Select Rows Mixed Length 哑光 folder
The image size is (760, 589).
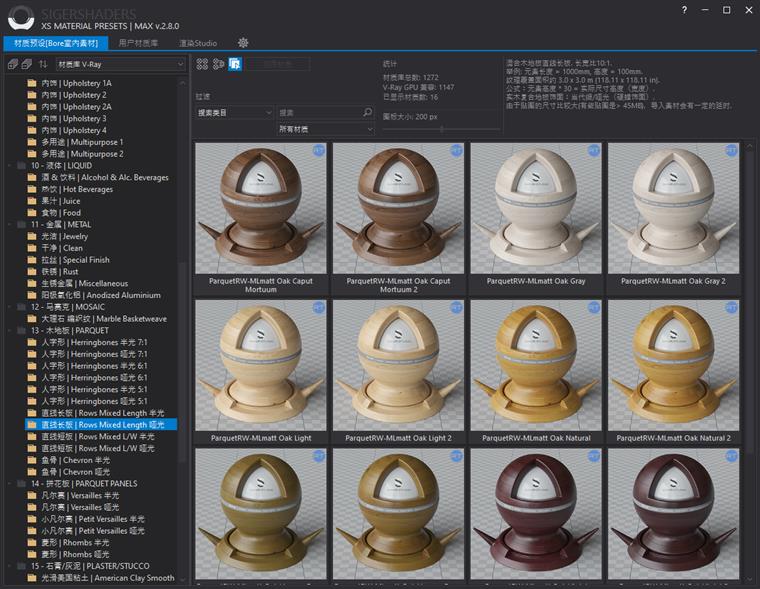point(101,425)
